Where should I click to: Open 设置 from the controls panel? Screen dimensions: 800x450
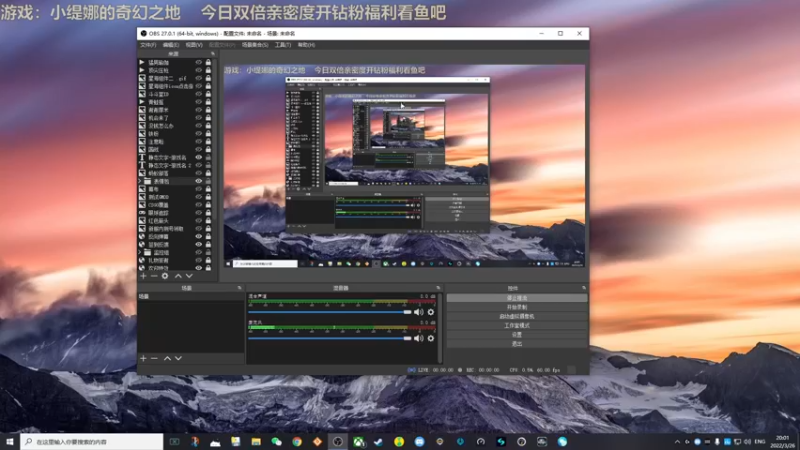coord(517,335)
